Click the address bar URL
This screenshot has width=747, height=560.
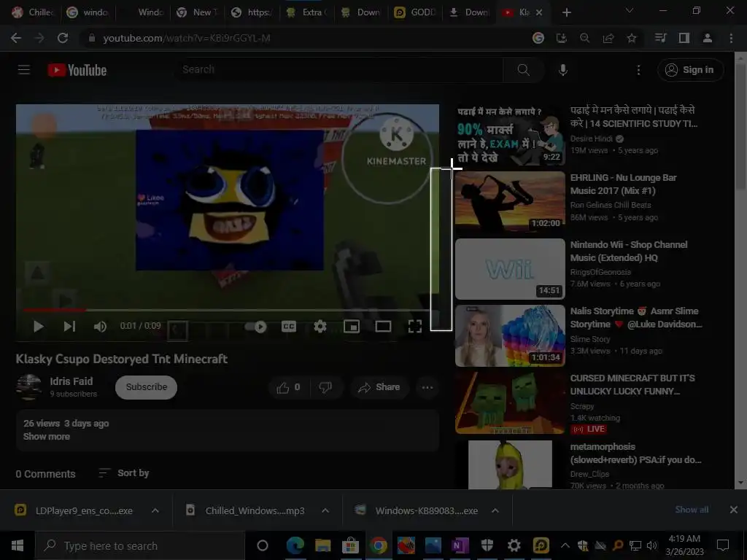pos(186,38)
